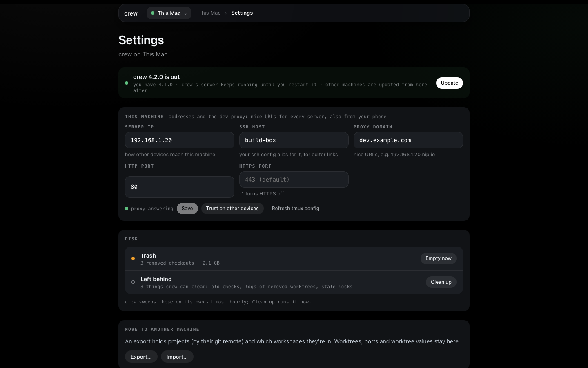588x368 pixels.
Task: Click the "-1 turns HTTPS off" hint
Action: tap(262, 194)
